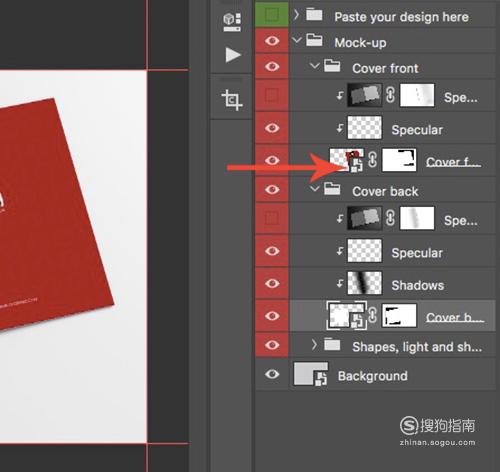Hide the Cover front group
Viewport: 500px width, 472px height.
(272, 67)
